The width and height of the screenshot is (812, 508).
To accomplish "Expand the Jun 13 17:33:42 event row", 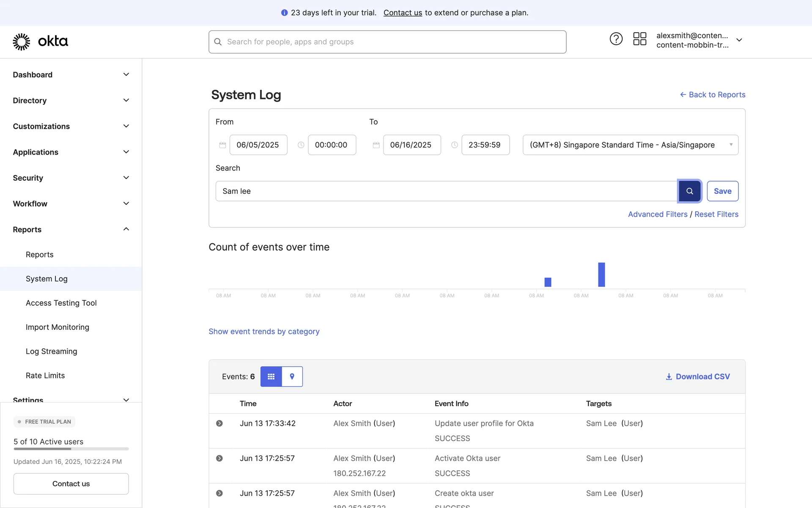I will (x=219, y=423).
